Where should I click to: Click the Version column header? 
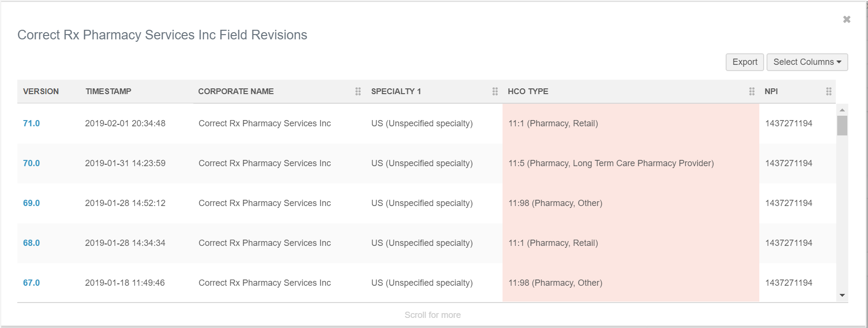[x=41, y=91]
